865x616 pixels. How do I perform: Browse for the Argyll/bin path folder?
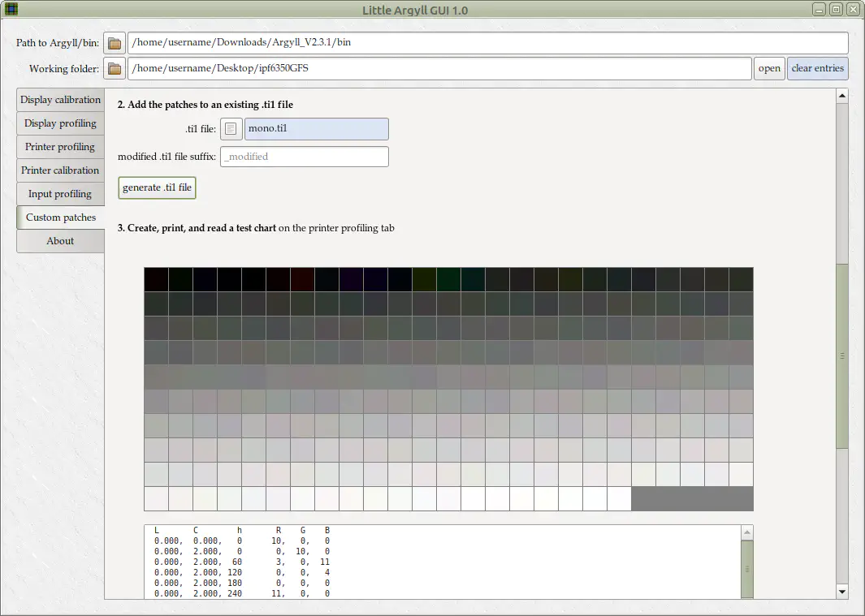click(x=115, y=43)
